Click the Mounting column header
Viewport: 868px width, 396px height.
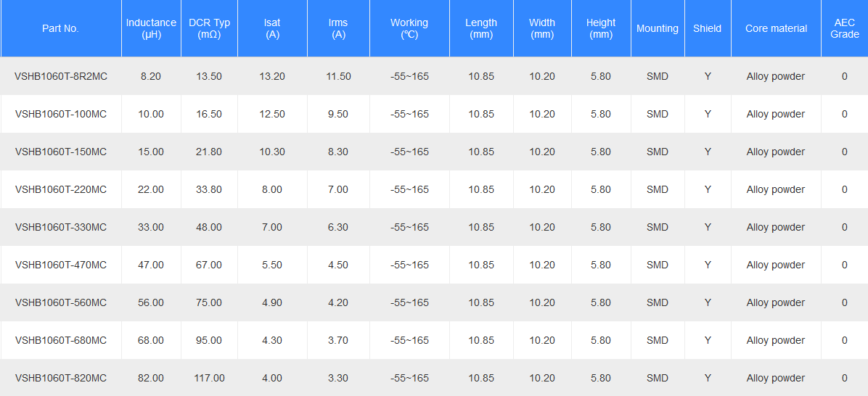click(658, 28)
